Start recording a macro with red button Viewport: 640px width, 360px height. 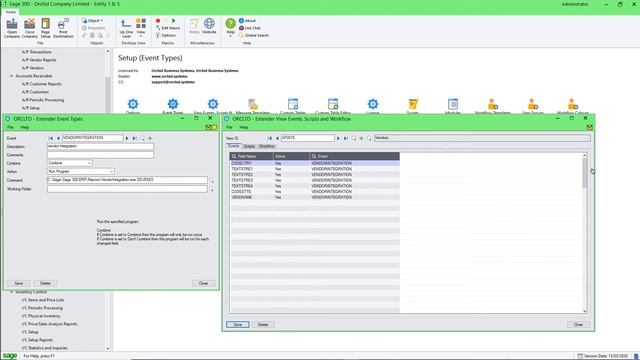[158, 20]
